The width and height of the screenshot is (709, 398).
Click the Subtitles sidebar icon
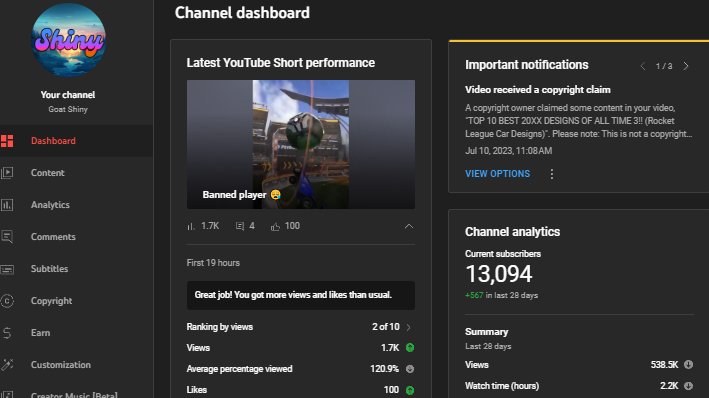point(7,269)
